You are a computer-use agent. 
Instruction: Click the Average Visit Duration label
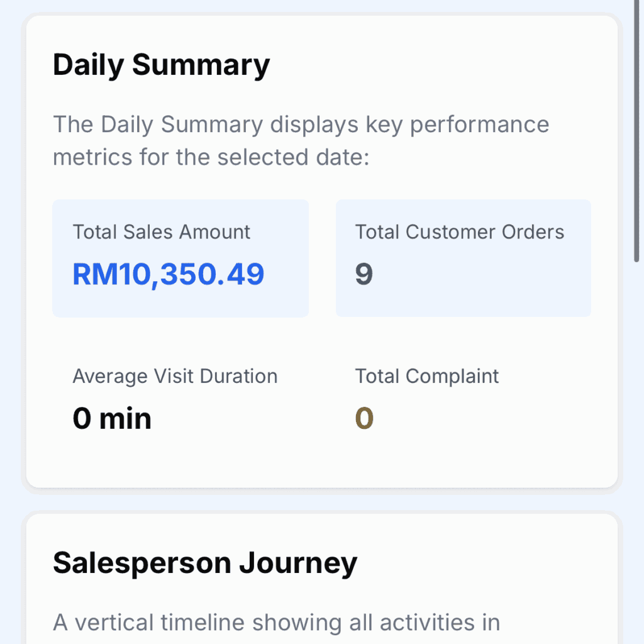(175, 376)
